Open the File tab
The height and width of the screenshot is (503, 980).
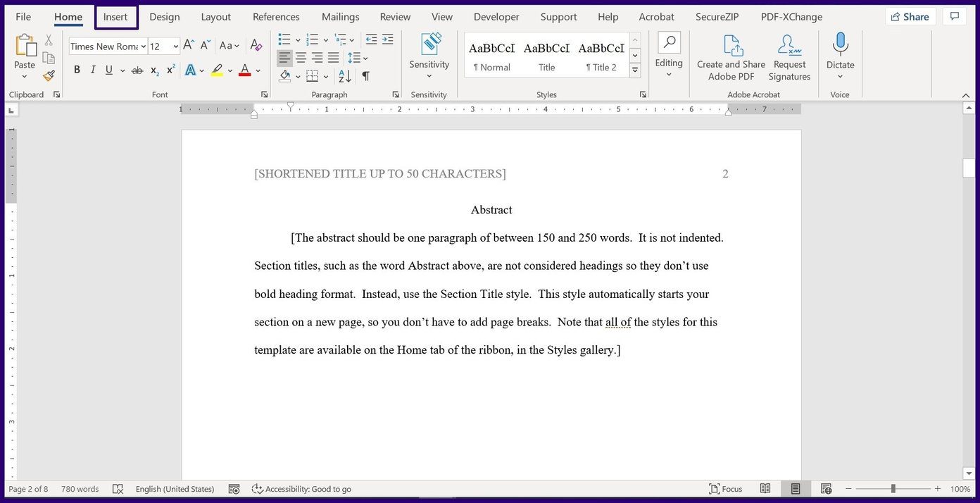pos(23,17)
